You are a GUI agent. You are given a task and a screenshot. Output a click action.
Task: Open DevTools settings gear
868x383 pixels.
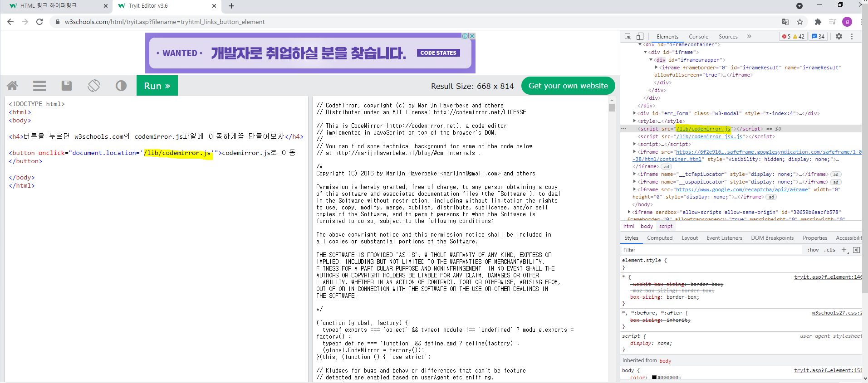click(x=839, y=36)
